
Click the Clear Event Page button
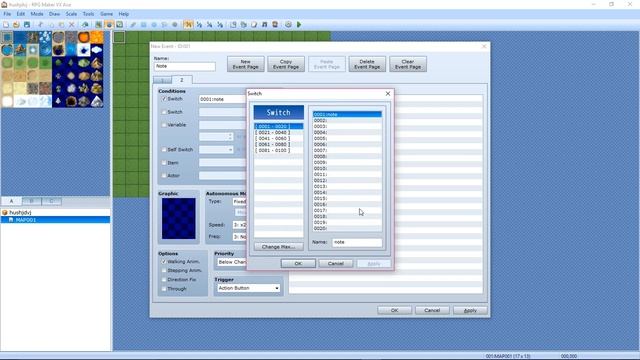(x=408, y=64)
